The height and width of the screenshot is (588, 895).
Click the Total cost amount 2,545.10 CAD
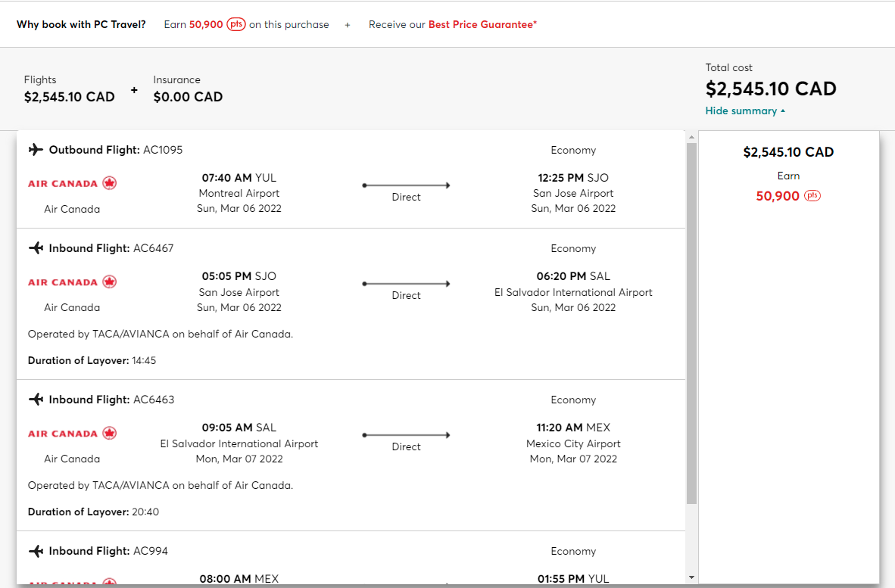click(771, 89)
